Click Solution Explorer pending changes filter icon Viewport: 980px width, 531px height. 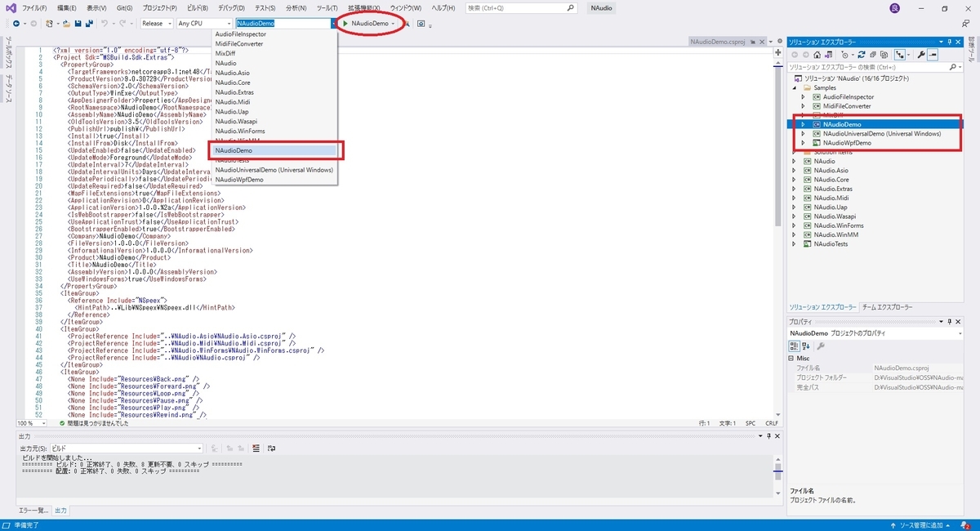845,55
